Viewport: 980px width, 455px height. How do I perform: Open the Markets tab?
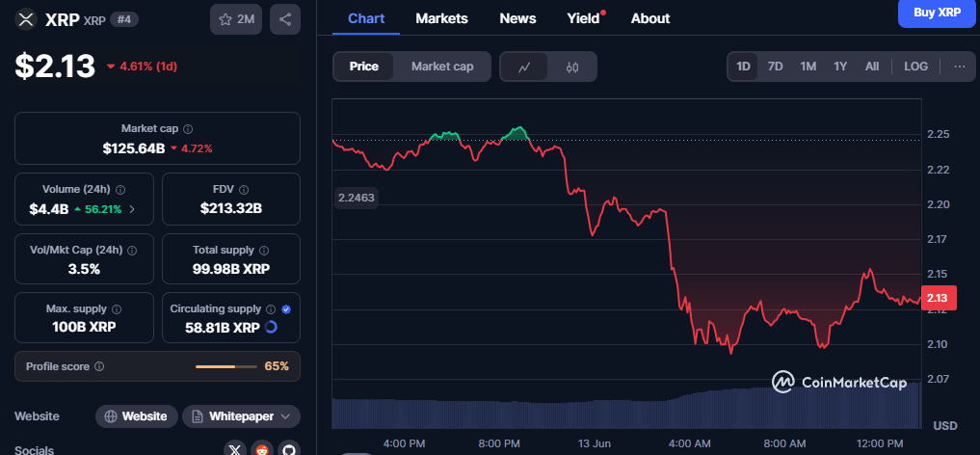click(x=442, y=18)
